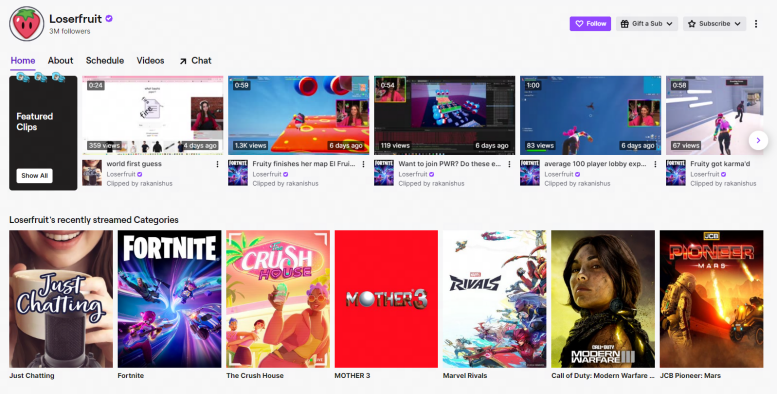This screenshot has width=777, height=394.
Task: Open options menu for 'average 100 player lobby' clip
Action: [x=655, y=164]
